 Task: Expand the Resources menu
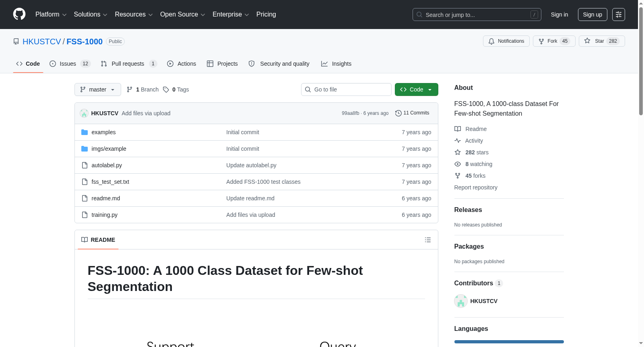click(x=134, y=15)
